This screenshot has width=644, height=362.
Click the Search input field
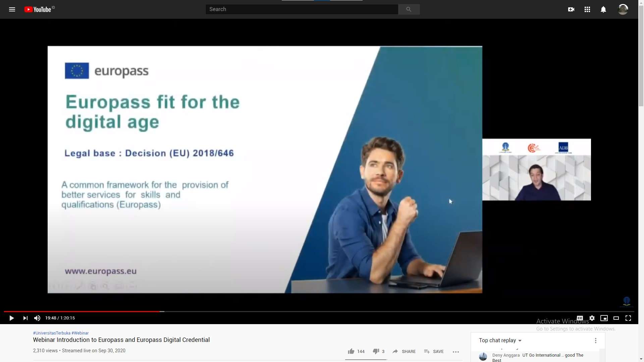click(302, 9)
